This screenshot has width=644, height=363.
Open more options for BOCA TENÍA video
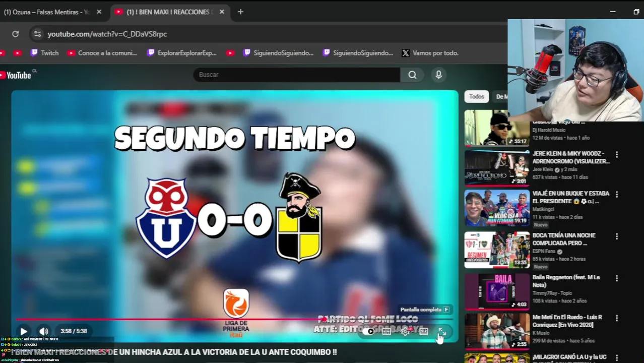(617, 236)
